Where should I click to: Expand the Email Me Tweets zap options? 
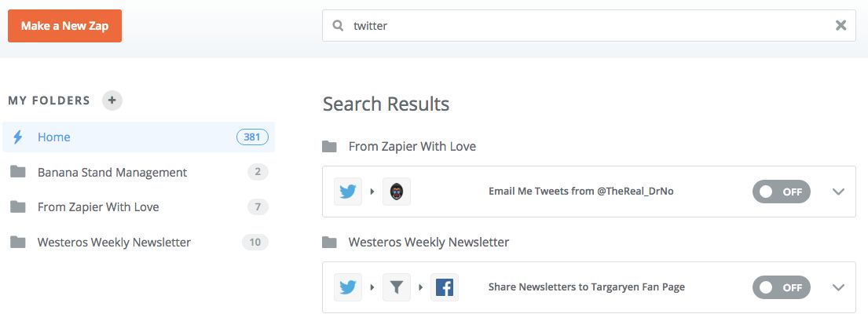(x=838, y=192)
